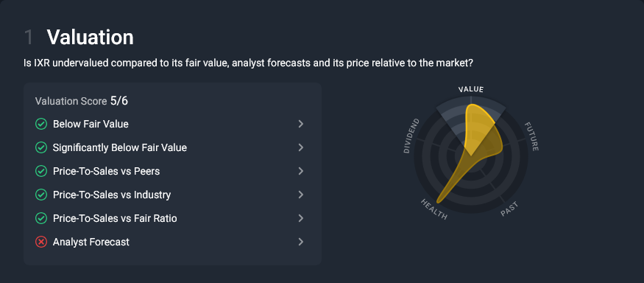Select the PAST label on snowflake chart

(x=509, y=209)
